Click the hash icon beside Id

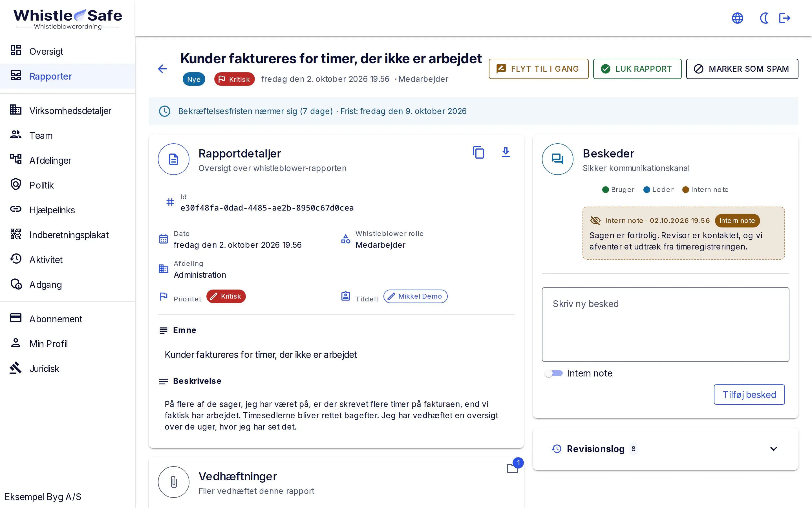tap(170, 202)
